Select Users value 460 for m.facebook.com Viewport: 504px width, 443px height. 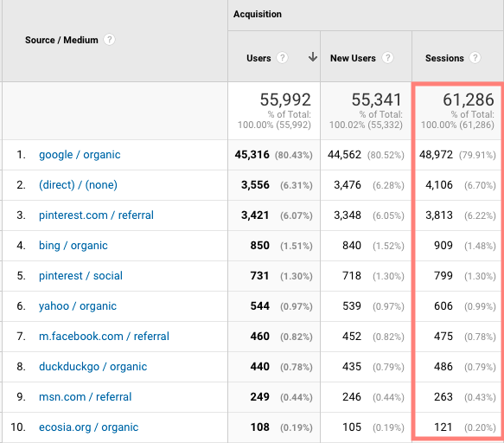[x=260, y=337]
